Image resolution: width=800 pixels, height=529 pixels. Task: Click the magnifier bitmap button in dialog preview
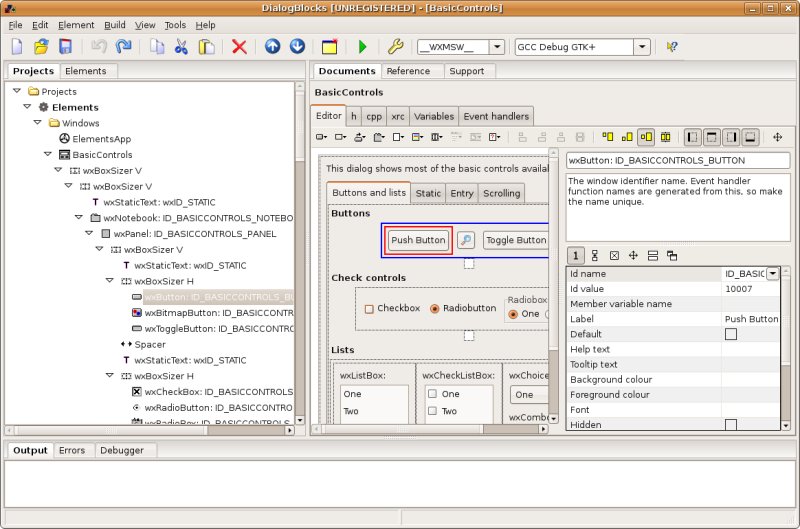(x=466, y=240)
